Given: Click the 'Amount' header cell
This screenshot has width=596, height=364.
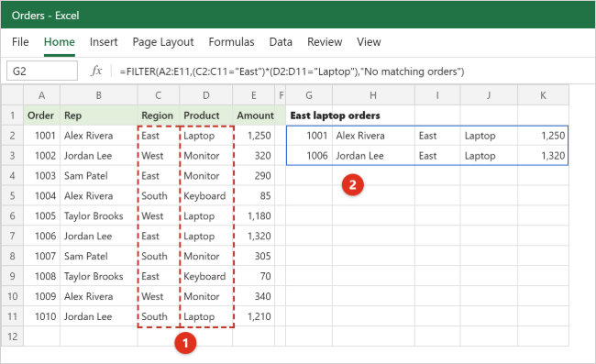Looking at the screenshot, I should pos(253,116).
